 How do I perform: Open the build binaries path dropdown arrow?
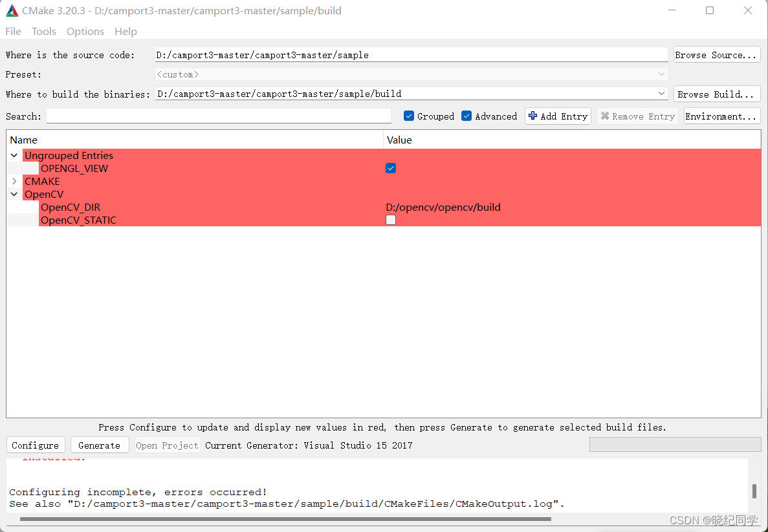pos(661,94)
